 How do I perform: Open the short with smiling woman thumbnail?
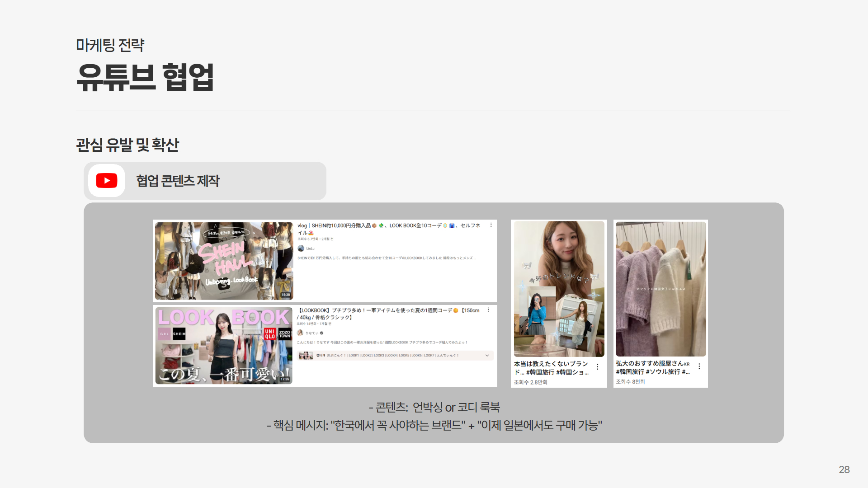pos(559,288)
